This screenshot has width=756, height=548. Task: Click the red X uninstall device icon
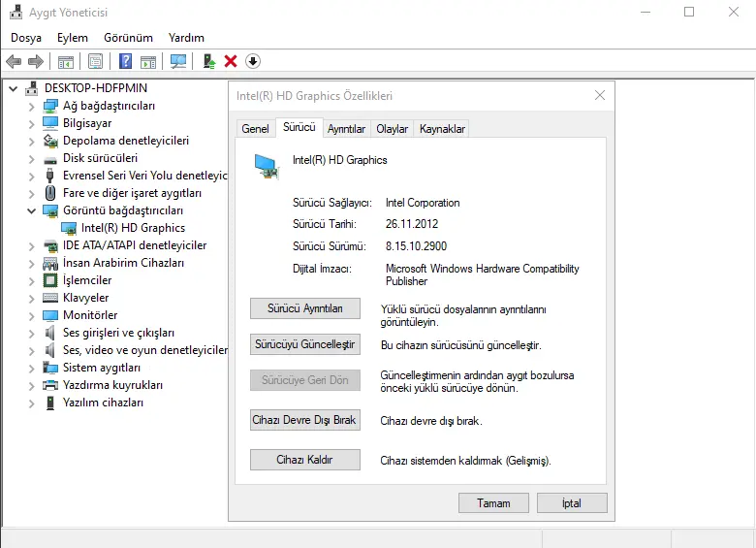point(231,61)
